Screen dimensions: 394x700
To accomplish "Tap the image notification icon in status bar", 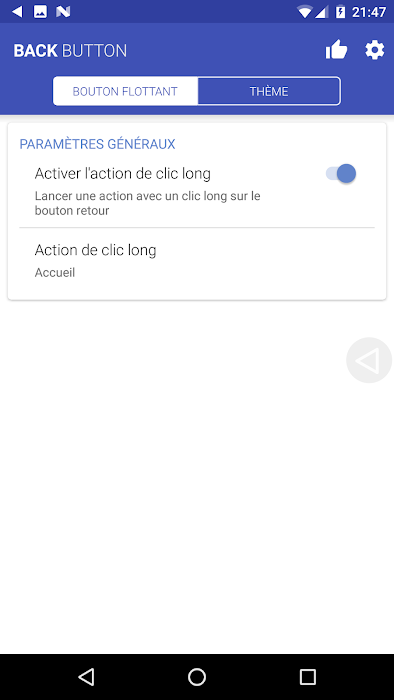I will tap(40, 12).
